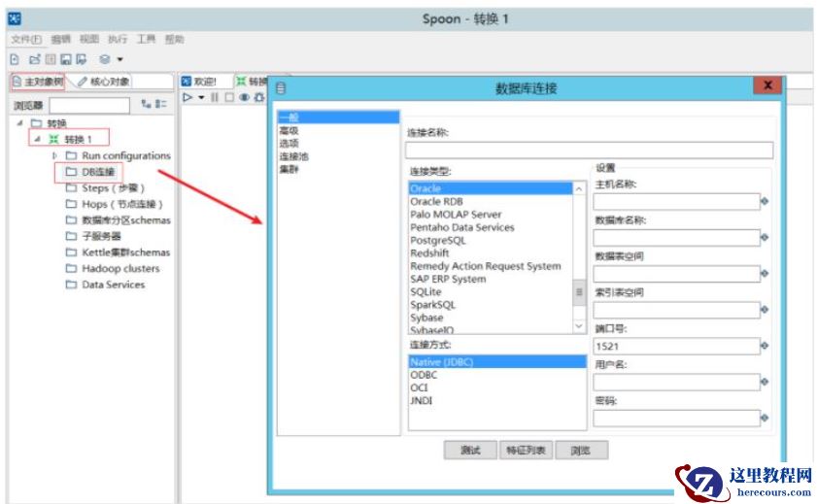Click the 测试 button
Screen dimensions: 817x504
coord(470,451)
